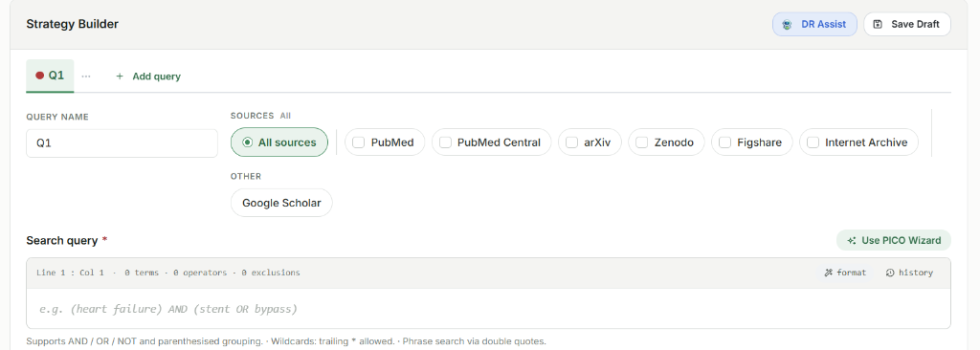980x350 pixels.
Task: Toggle the Zenodo source checkbox
Action: pyautogui.click(x=642, y=142)
